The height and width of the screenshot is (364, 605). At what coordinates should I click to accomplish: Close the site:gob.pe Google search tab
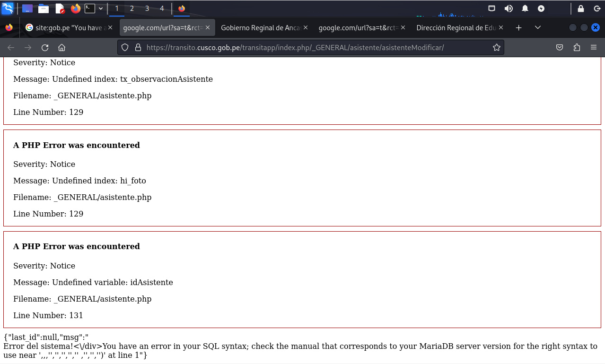[x=110, y=28]
